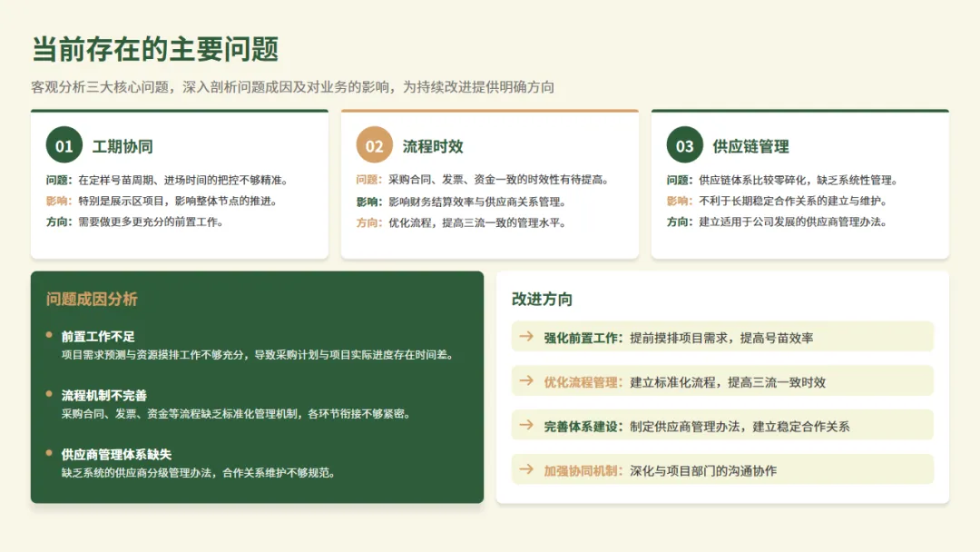
Task: Select the 流程机制不完善 bullet heading
Action: [x=104, y=395]
